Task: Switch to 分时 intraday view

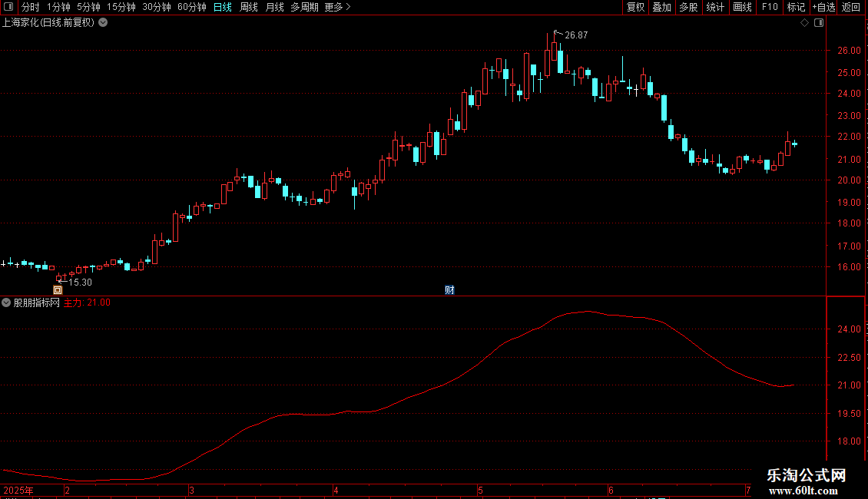Action: coord(31,7)
